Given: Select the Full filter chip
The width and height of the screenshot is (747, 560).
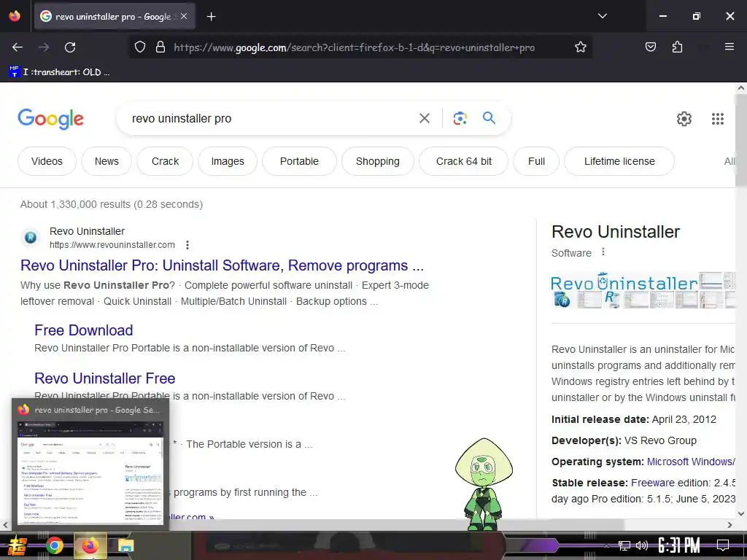Looking at the screenshot, I should coord(536,161).
